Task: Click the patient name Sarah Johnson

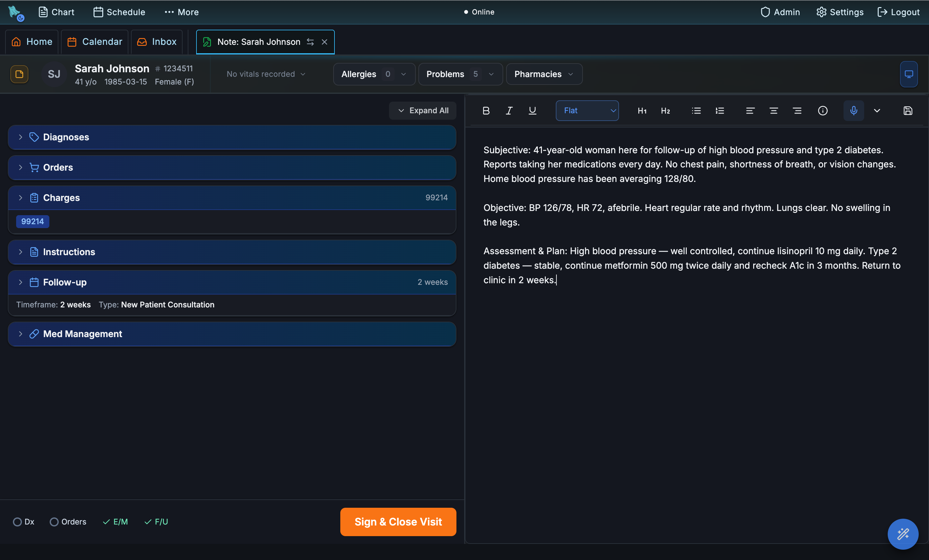Action: click(112, 68)
